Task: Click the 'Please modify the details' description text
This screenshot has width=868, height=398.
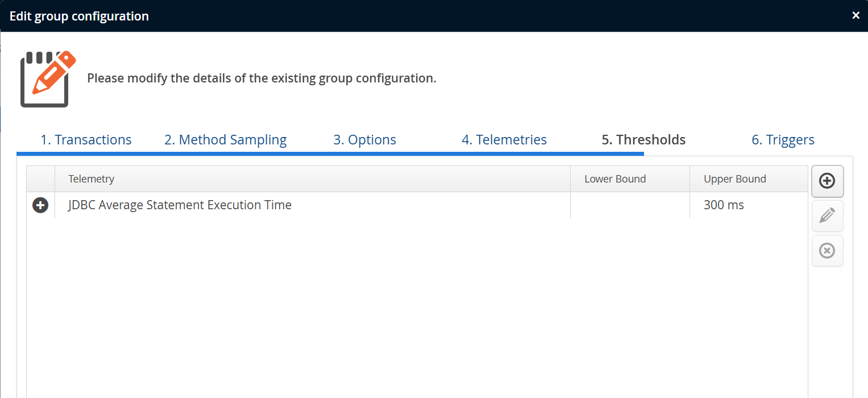Action: point(261,78)
